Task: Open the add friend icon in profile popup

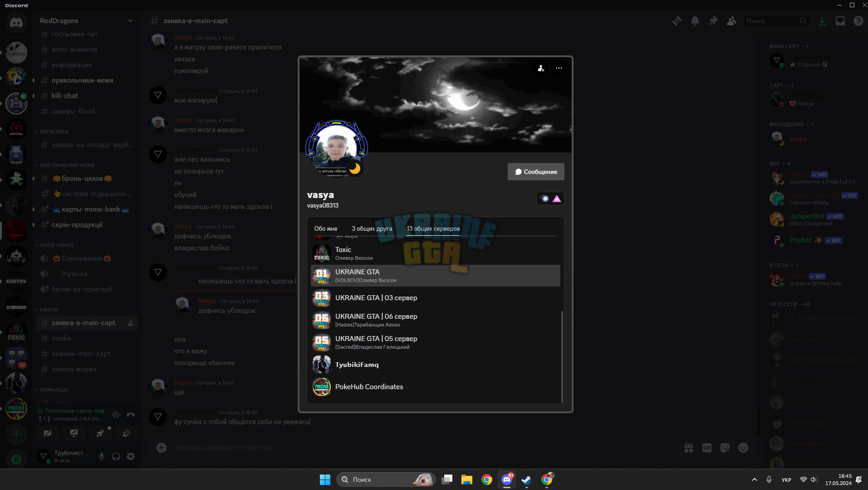Action: 541,68
